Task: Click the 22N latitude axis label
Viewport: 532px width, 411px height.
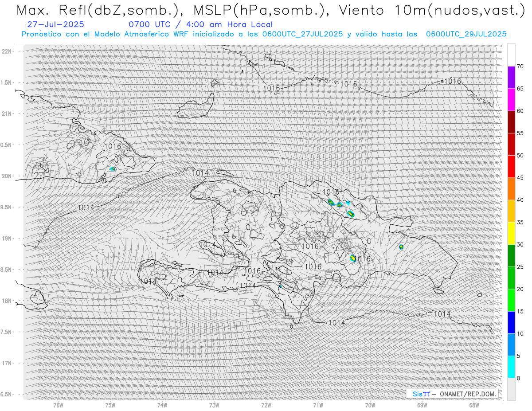Action: pos(6,51)
